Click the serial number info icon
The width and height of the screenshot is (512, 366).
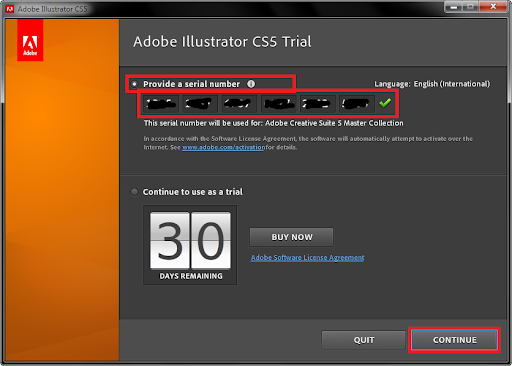pyautogui.click(x=251, y=84)
